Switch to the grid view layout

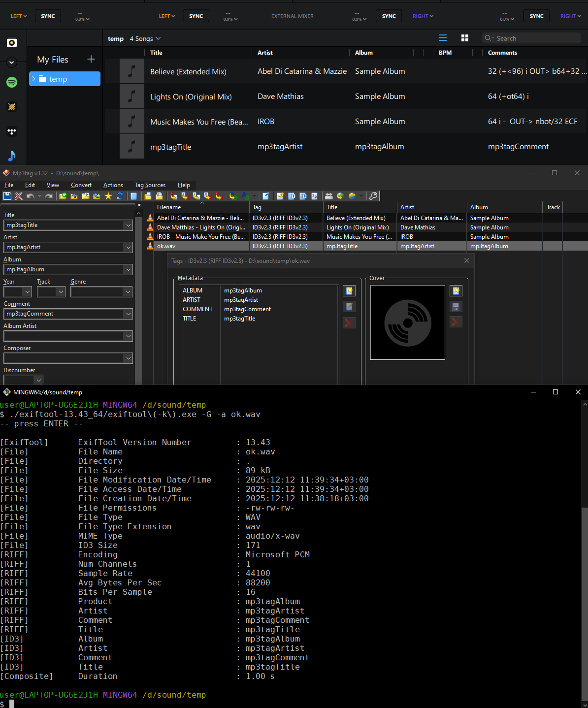[x=464, y=38]
